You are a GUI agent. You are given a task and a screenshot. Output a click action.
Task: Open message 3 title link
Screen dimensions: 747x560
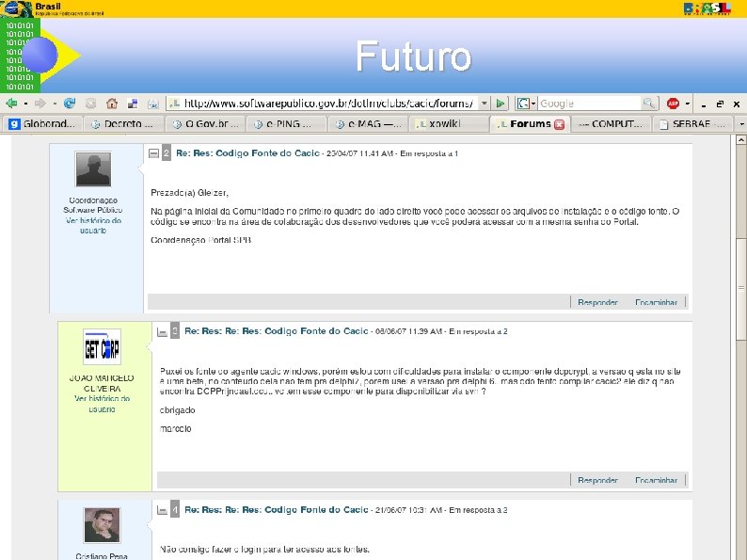(277, 331)
